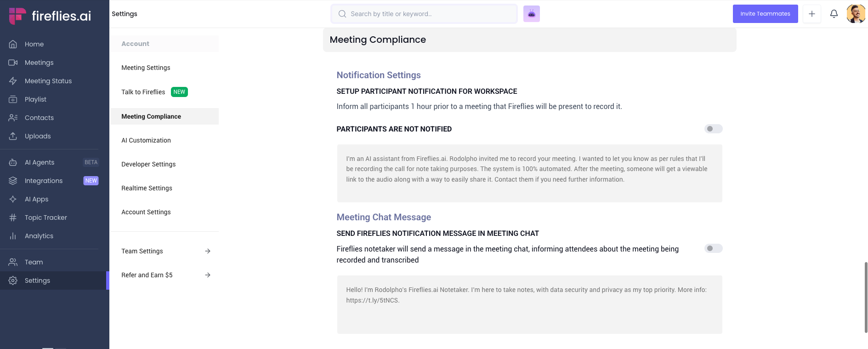The image size is (868, 349).
Task: Click the Fireflies bot icon beside search
Action: click(531, 14)
